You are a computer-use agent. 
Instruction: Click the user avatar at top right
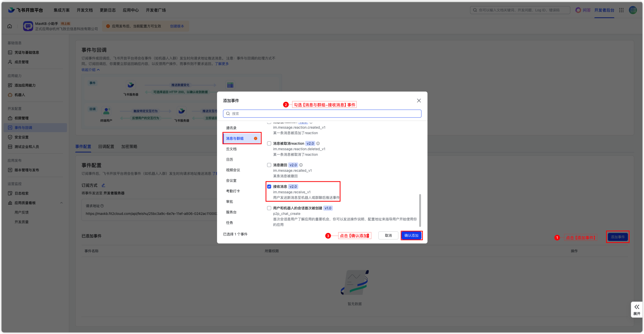[x=633, y=10]
